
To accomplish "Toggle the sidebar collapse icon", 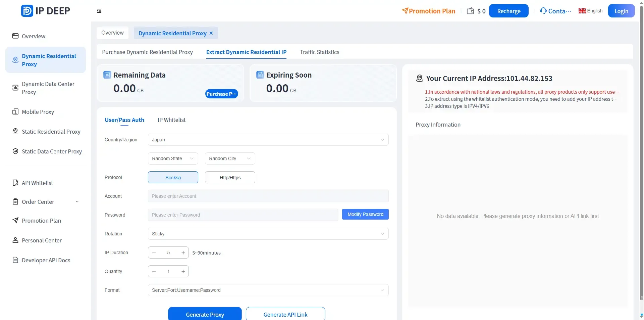I will [99, 11].
